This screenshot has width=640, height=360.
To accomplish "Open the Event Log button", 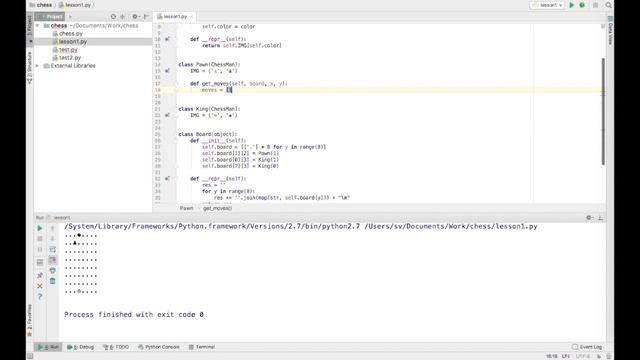I will 587,347.
